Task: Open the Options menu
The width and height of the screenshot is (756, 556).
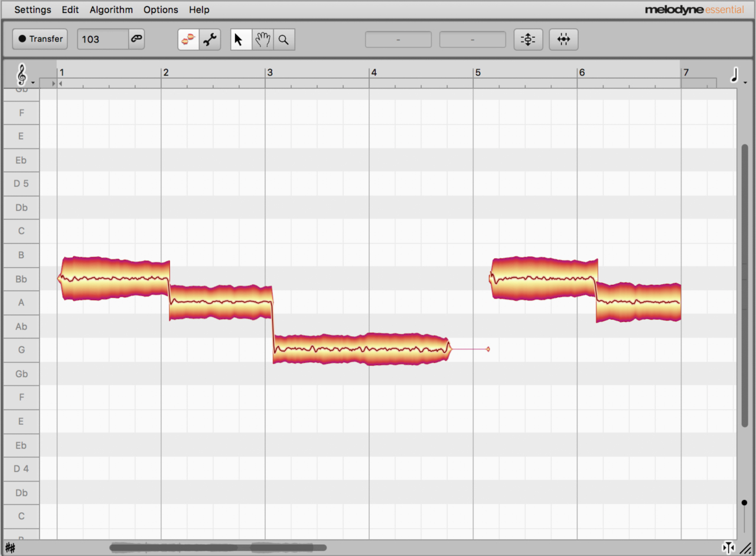Action: [x=161, y=9]
